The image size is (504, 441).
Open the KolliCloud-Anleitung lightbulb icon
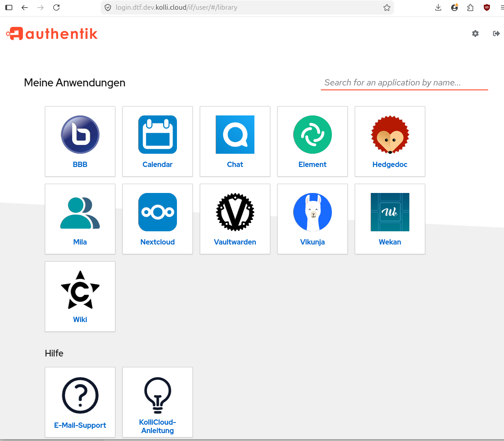tap(158, 395)
